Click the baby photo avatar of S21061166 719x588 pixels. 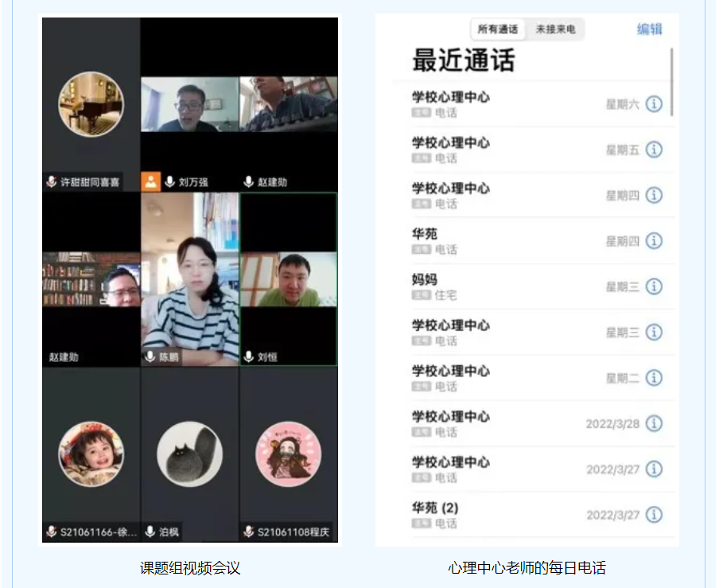[x=91, y=454]
